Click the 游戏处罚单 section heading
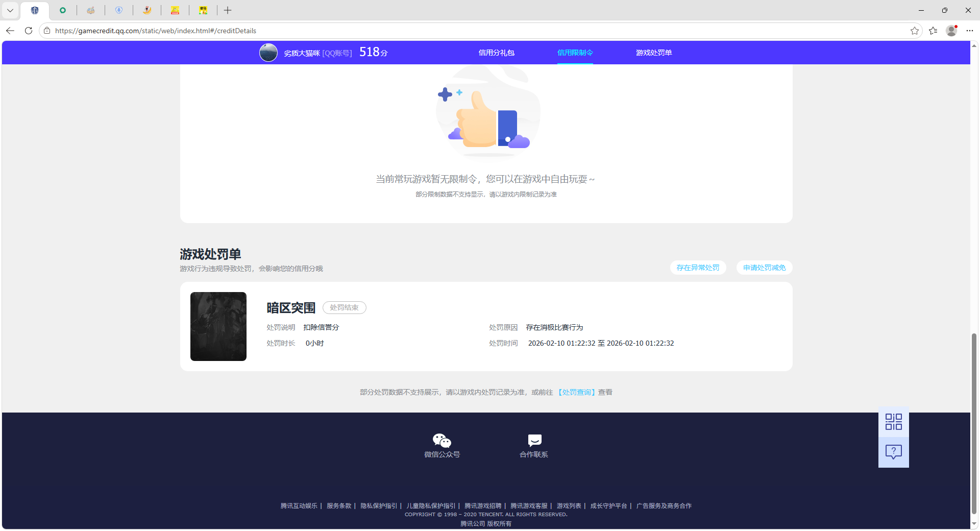The height and width of the screenshot is (531, 980). [x=210, y=254]
